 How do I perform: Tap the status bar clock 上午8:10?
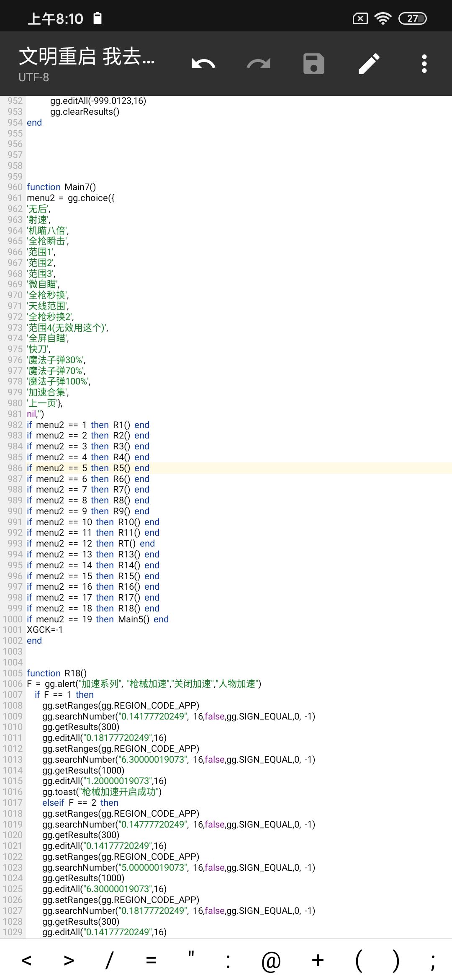[x=56, y=19]
